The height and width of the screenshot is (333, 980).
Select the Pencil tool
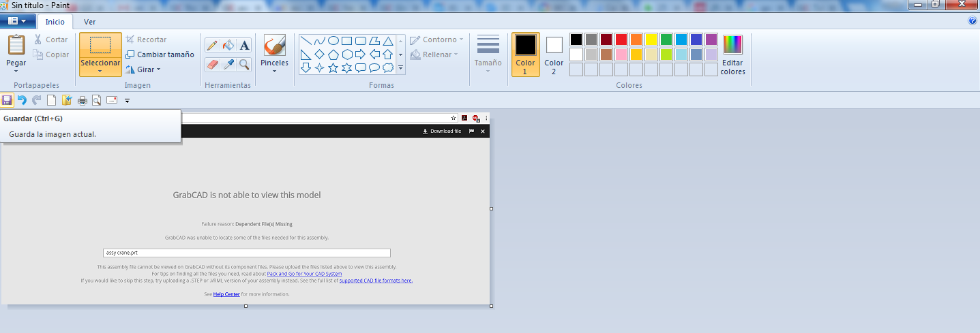pos(212,46)
